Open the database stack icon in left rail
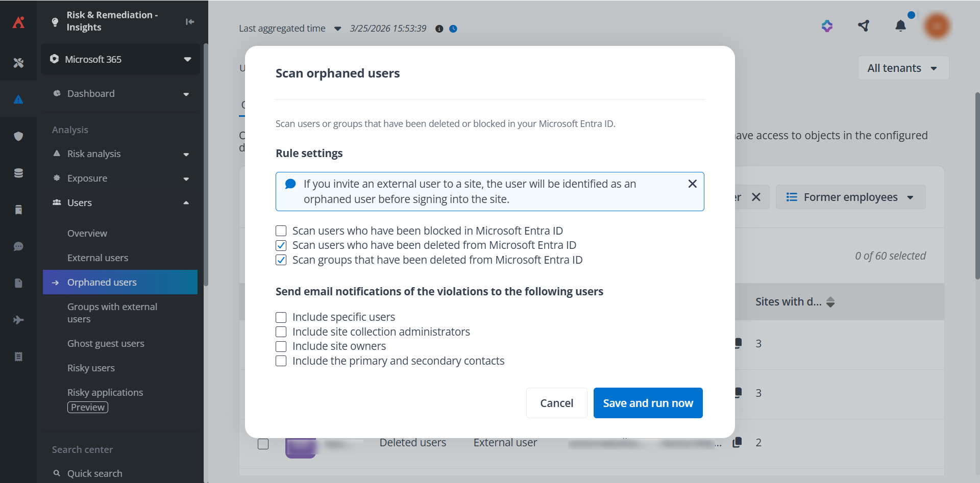This screenshot has width=980, height=483. coord(18,173)
